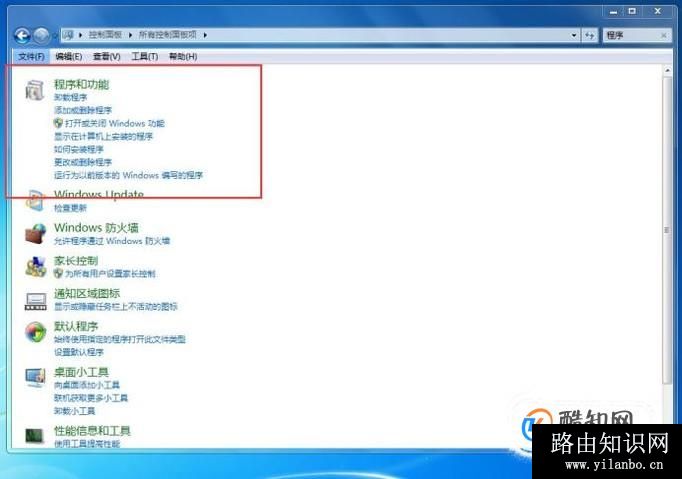Click 显示在计算机上安装的程序 link

point(104,136)
